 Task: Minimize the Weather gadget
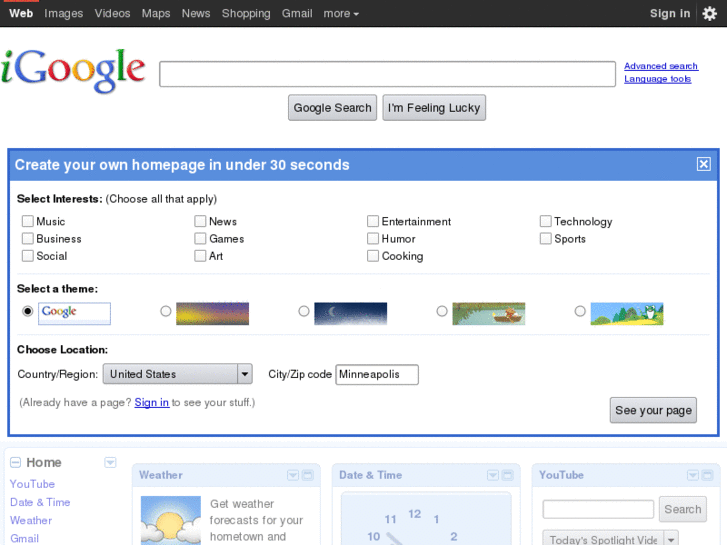308,475
